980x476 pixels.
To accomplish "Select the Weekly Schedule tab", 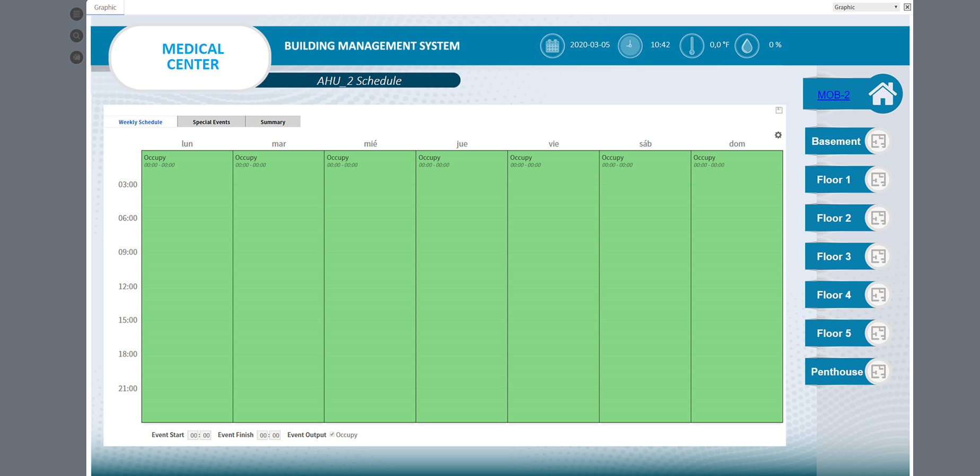I will [141, 122].
